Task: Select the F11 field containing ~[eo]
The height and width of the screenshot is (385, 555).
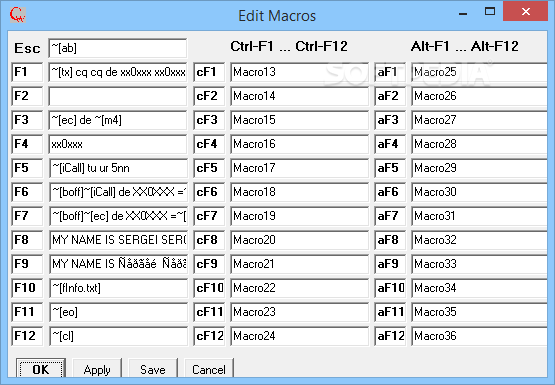Action: 118,312
